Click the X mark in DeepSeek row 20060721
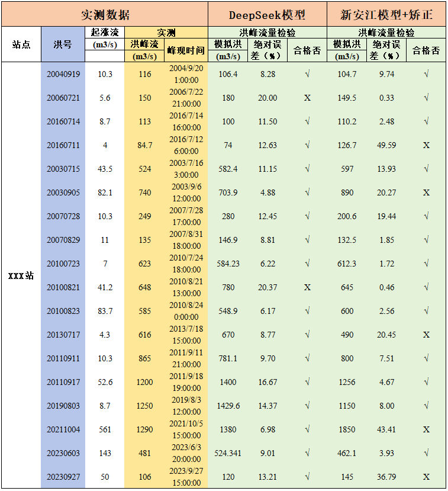 pyautogui.click(x=307, y=98)
